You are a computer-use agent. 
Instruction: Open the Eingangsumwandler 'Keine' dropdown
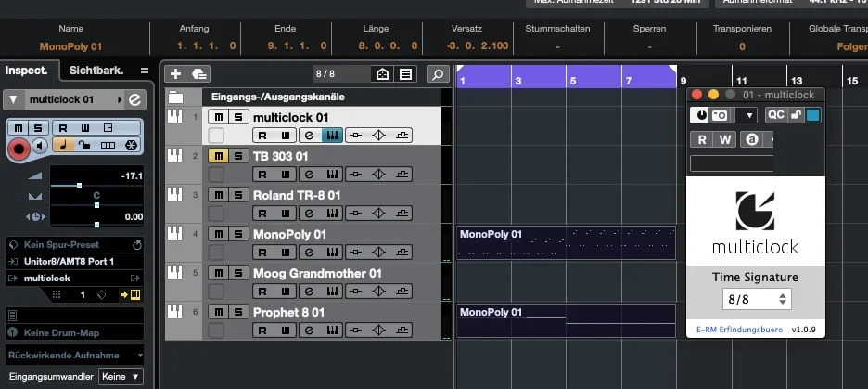tap(122, 376)
